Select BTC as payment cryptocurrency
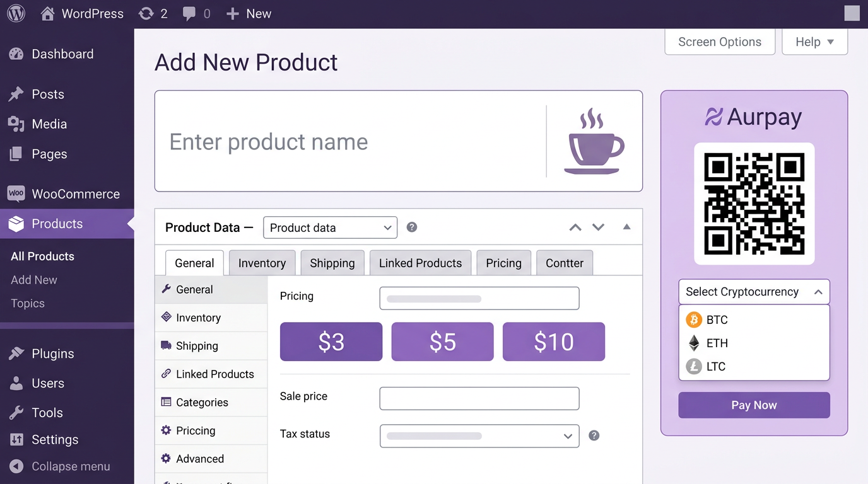Image resolution: width=868 pixels, height=484 pixels. 717,320
